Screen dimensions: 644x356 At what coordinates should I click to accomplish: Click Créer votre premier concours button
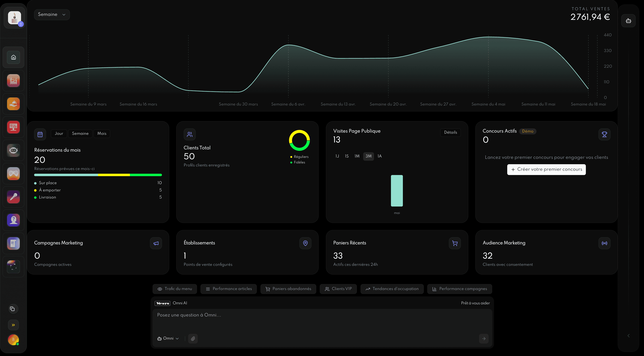click(x=547, y=169)
